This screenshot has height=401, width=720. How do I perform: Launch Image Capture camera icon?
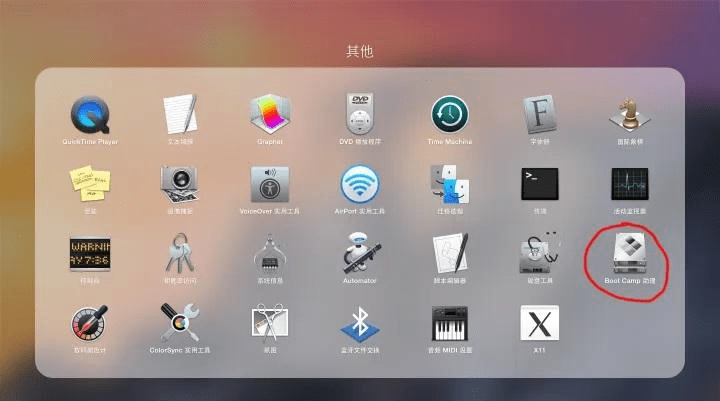click(180, 184)
